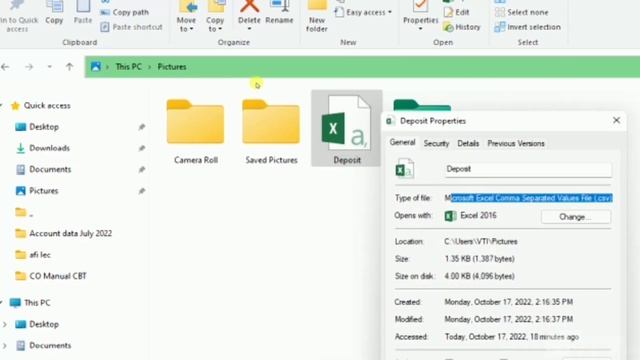Image resolution: width=640 pixels, height=360 pixels.
Task: Expand Desktop under This PC
Action: coord(5,324)
